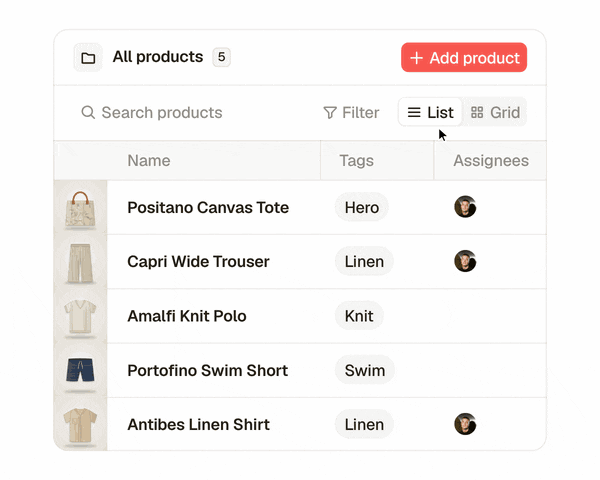This screenshot has width=600, height=480.
Task: Switch to List view
Action: click(x=430, y=113)
